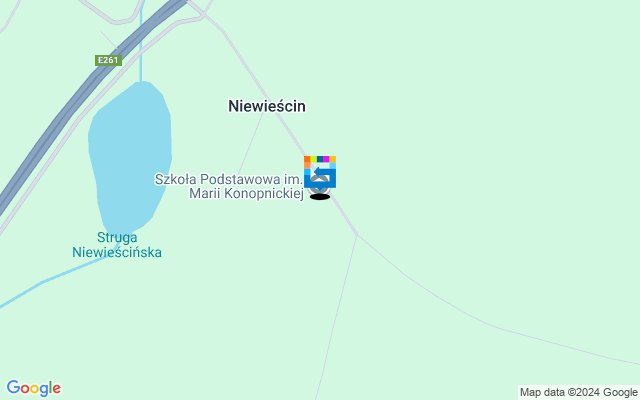Click the orange corner square of marker
This screenshot has width=640, height=400.
[x=307, y=159]
